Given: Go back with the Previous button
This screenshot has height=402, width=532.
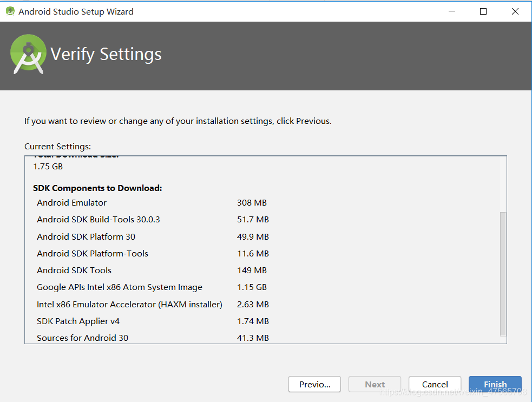Looking at the screenshot, I should point(314,384).
